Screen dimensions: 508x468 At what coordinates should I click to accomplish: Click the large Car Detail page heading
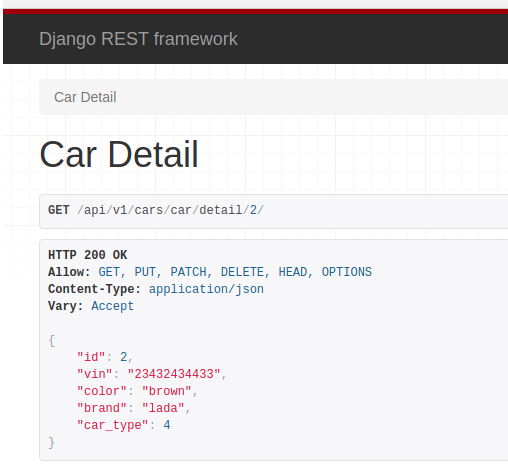pos(119,154)
